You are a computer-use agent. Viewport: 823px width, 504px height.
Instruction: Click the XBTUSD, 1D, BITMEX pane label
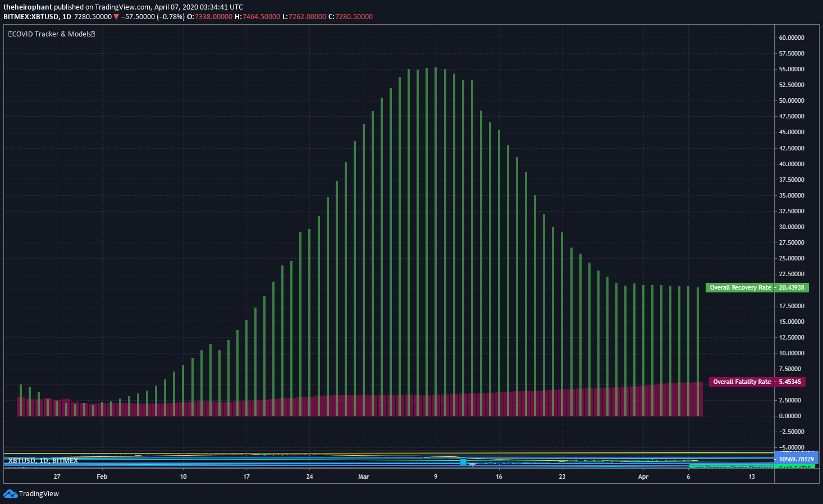coord(43,461)
